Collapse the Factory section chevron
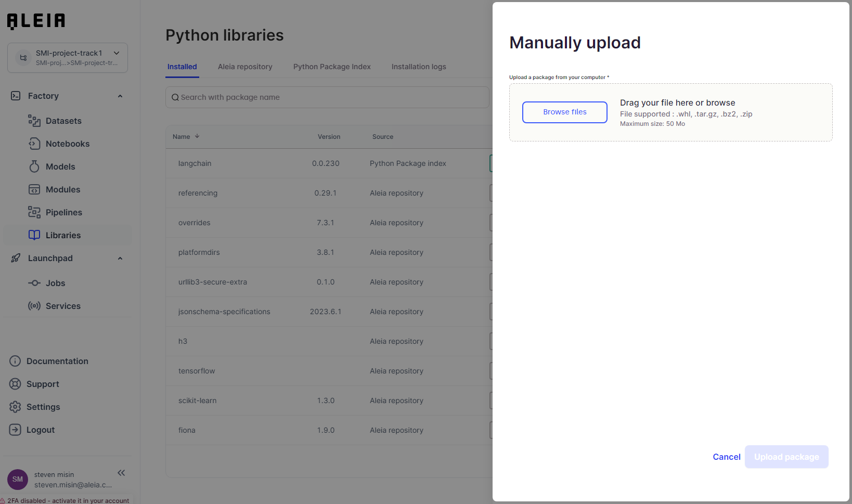Image resolution: width=852 pixels, height=504 pixels. (120, 96)
